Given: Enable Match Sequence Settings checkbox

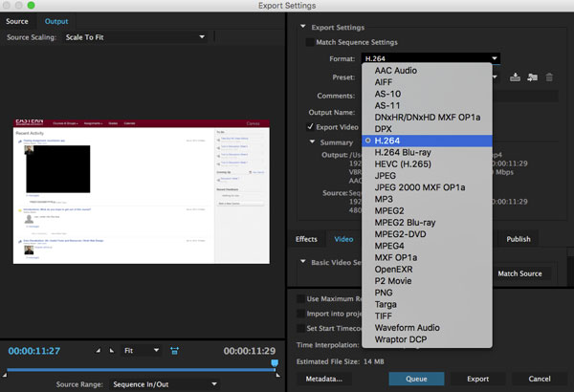Looking at the screenshot, I should tap(310, 42).
